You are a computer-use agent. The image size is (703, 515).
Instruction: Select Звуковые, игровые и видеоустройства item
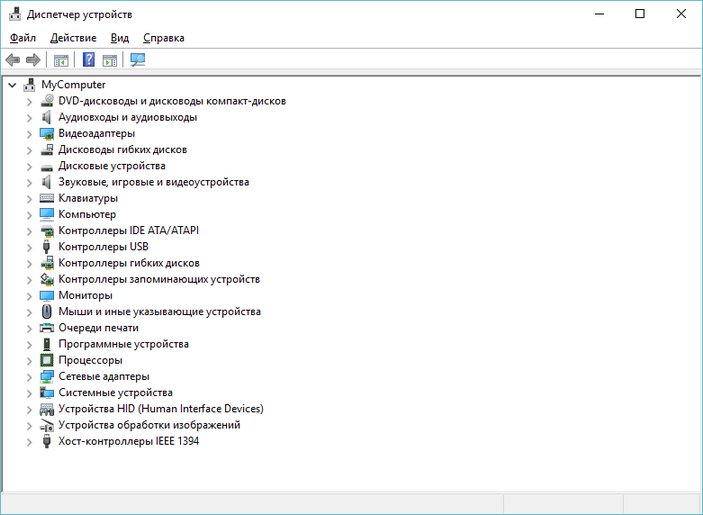coord(153,182)
